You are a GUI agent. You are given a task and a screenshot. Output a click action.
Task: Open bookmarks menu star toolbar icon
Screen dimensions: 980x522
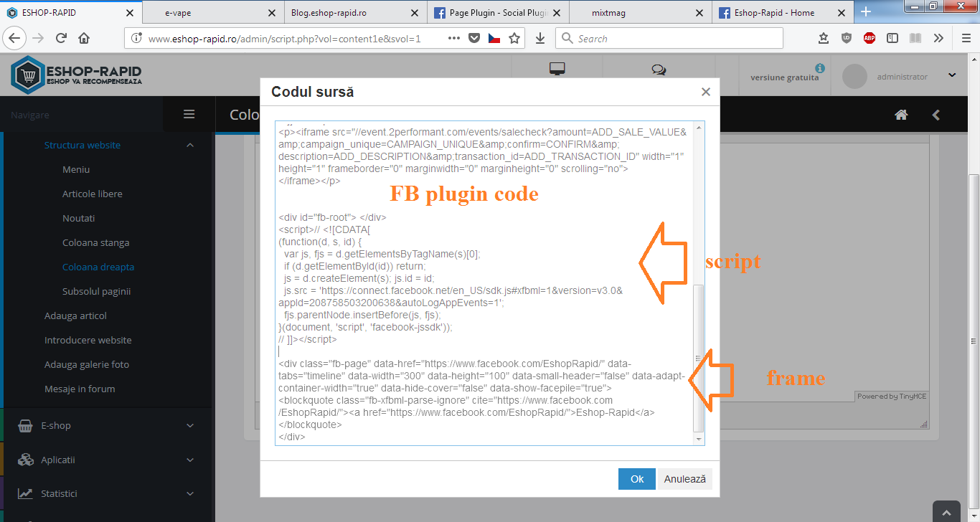coord(824,39)
